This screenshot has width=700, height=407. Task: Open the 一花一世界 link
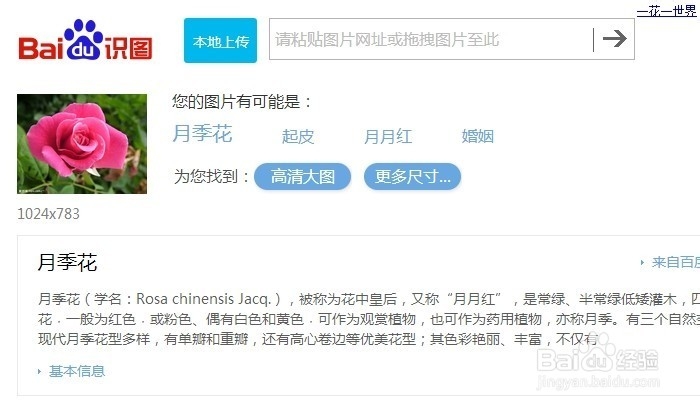point(667,11)
